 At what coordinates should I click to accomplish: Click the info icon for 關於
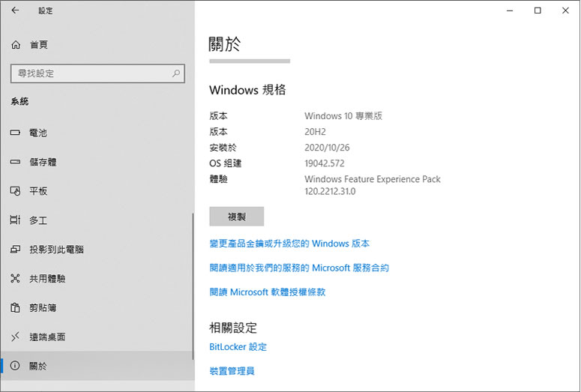coord(15,366)
